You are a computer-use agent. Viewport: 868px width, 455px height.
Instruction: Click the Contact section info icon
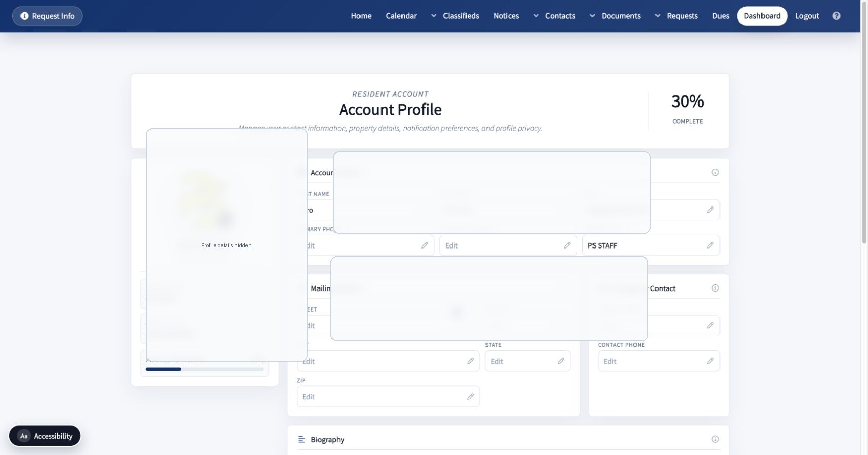(715, 288)
